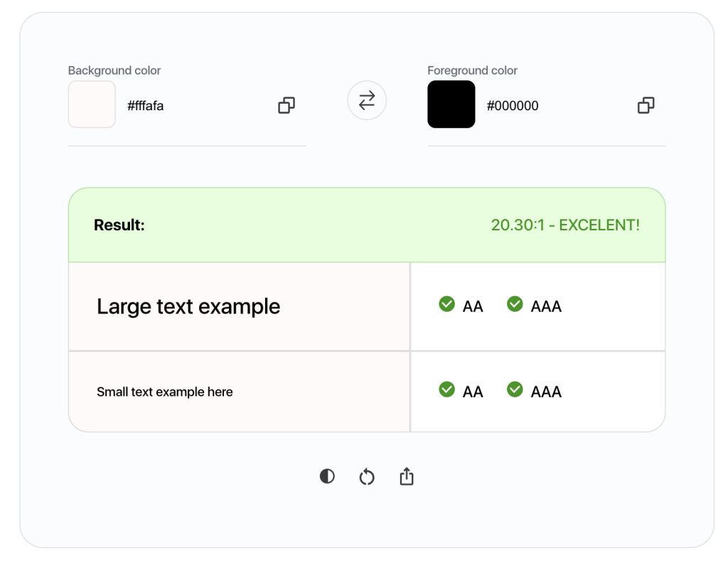
Task: Click the 20.30:1 EXCELENT rating text
Action: pos(565,225)
